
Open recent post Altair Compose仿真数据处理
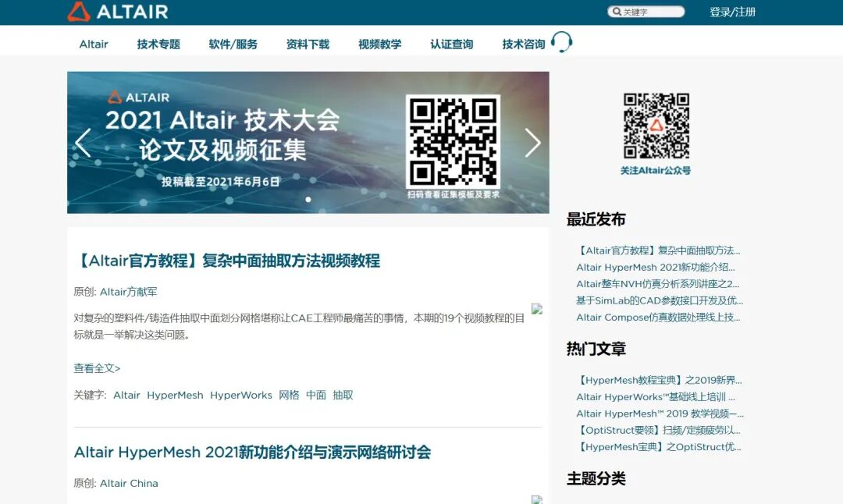point(658,317)
